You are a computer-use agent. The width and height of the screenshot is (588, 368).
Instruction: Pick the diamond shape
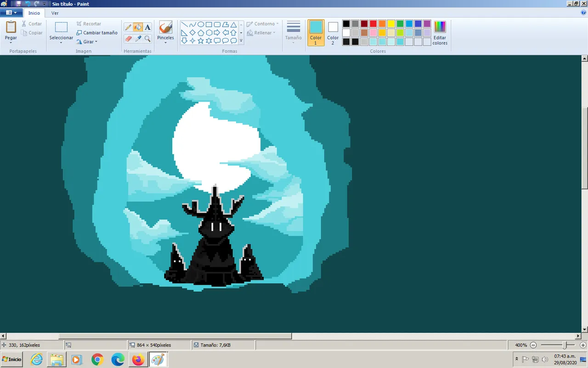[x=192, y=33]
